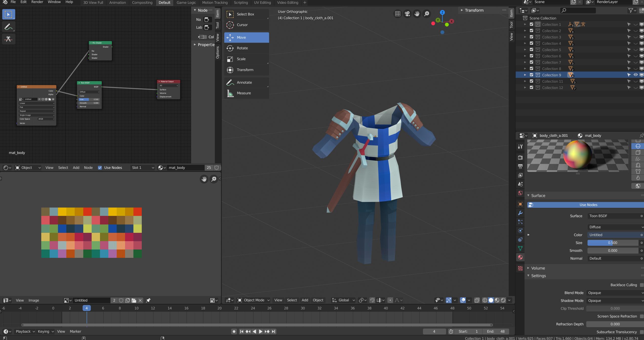Select rendered viewport shading sphere

(x=503, y=300)
